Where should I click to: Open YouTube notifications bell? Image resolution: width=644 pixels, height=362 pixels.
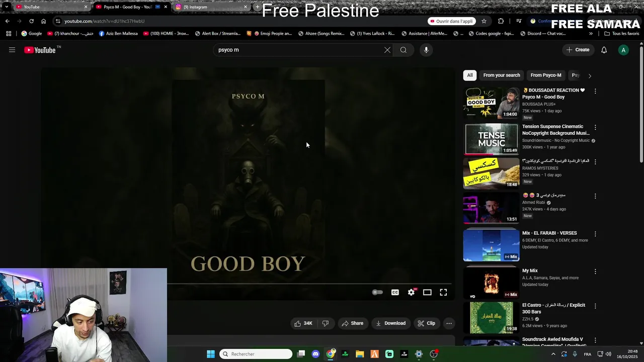[604, 50]
